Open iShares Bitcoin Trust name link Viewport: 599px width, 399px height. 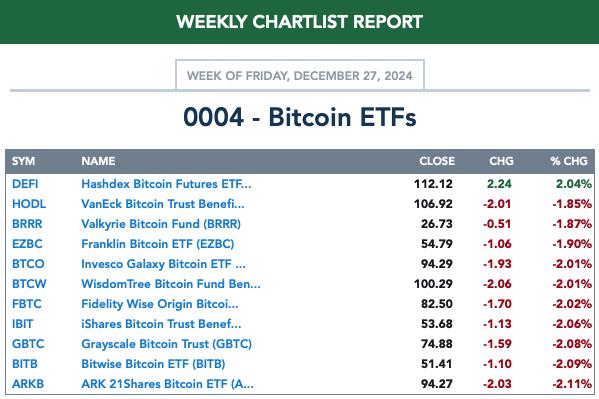(161, 324)
